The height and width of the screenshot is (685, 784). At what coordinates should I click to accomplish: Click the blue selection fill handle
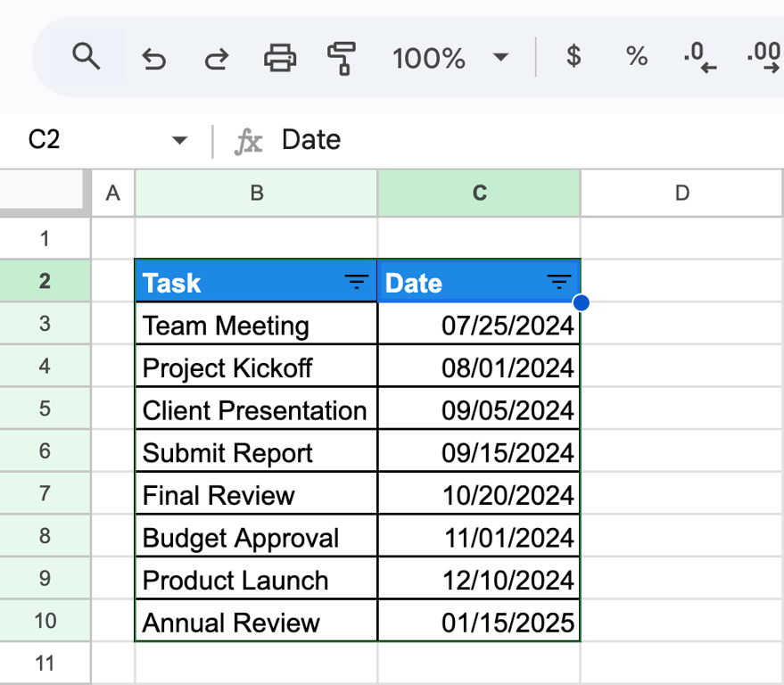[x=581, y=302]
